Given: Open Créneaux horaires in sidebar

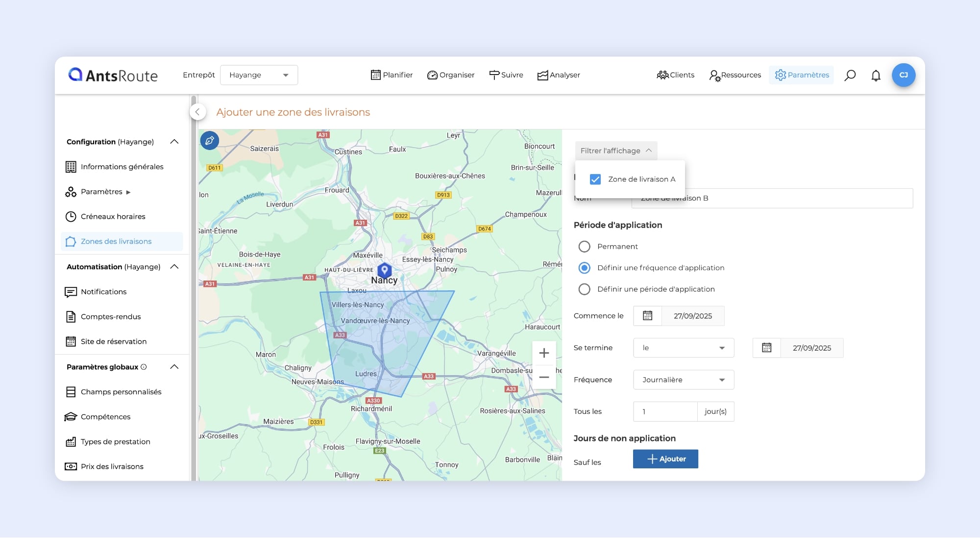Looking at the screenshot, I should (x=113, y=216).
